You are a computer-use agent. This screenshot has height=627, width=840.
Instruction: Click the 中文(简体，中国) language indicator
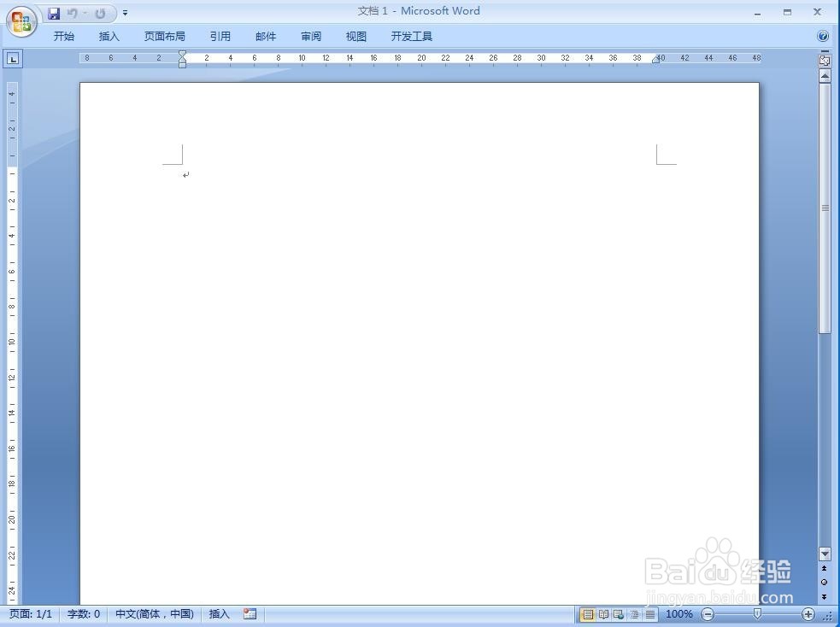155,614
